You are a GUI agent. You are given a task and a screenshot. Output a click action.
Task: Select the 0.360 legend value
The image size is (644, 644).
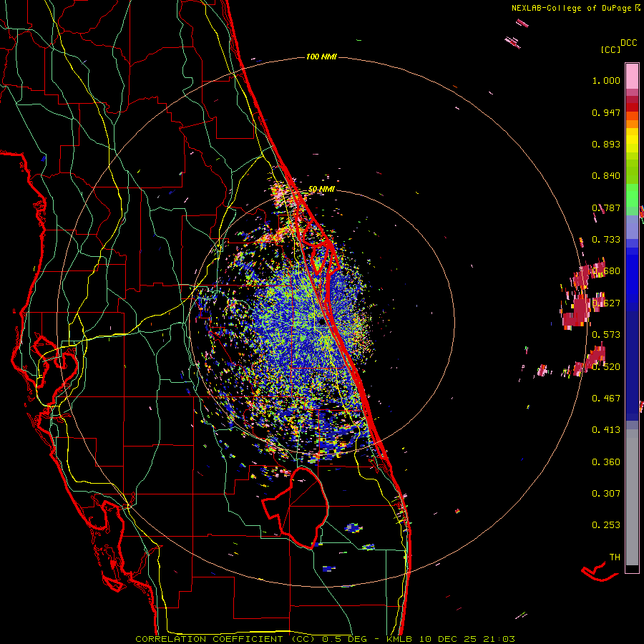click(x=606, y=462)
